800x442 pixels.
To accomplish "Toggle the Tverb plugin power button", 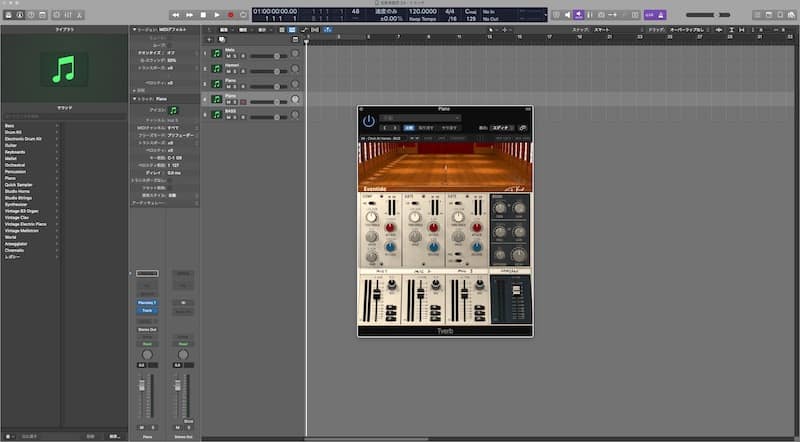I will click(368, 121).
